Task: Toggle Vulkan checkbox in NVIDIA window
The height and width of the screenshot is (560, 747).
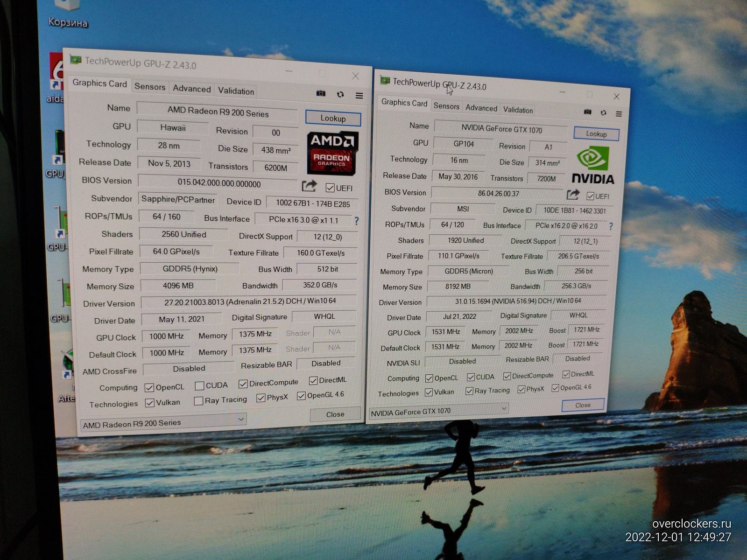Action: click(428, 392)
